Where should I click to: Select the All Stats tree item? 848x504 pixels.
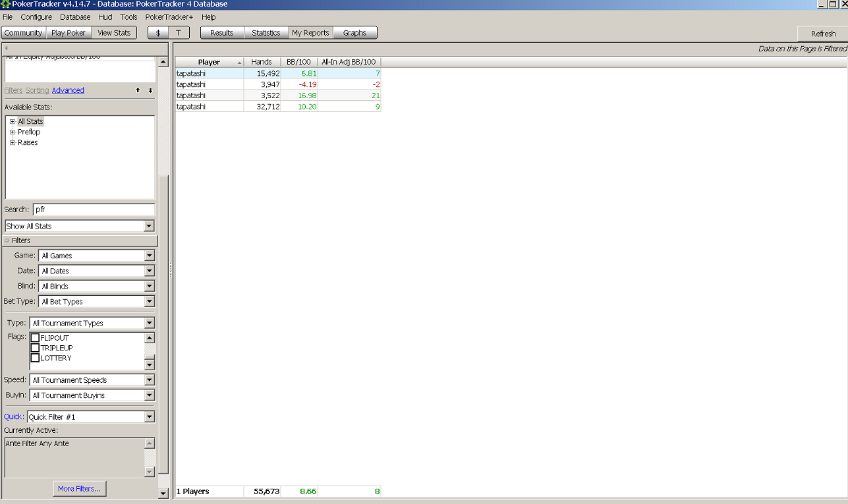pos(30,121)
